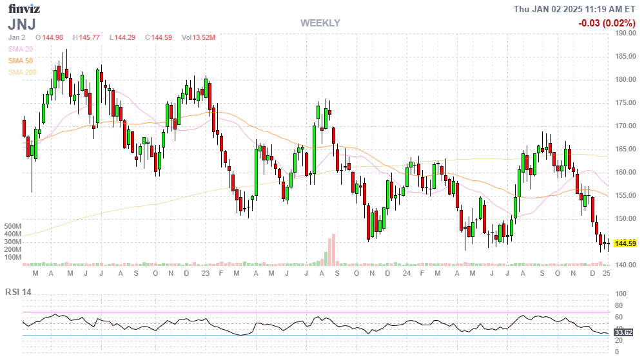Click the RSI 14 indicator label

point(18,292)
